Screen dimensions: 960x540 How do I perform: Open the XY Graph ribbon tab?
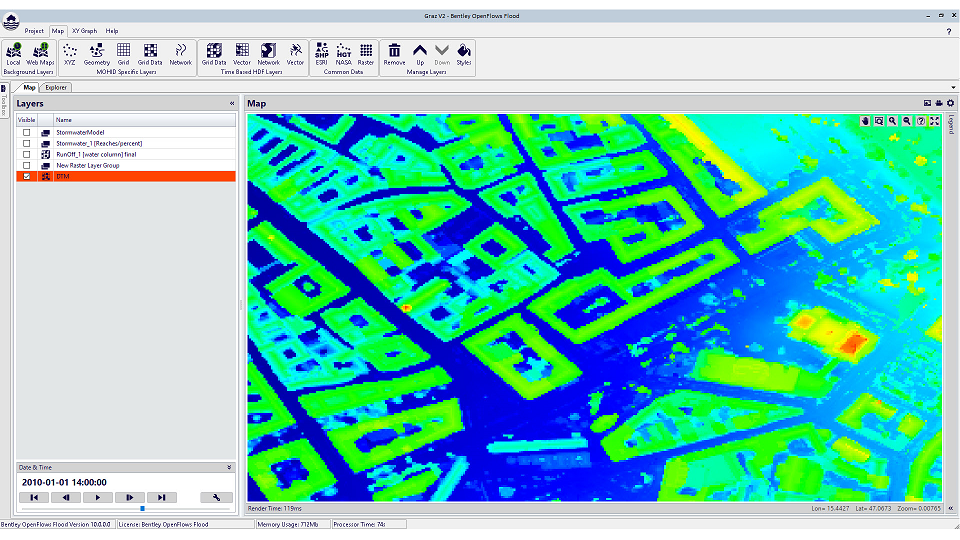(84, 31)
